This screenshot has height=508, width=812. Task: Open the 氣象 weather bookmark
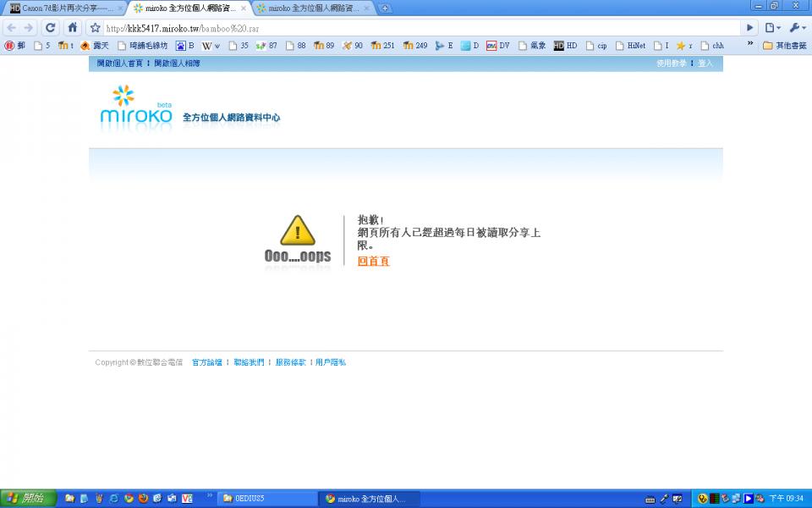532,46
